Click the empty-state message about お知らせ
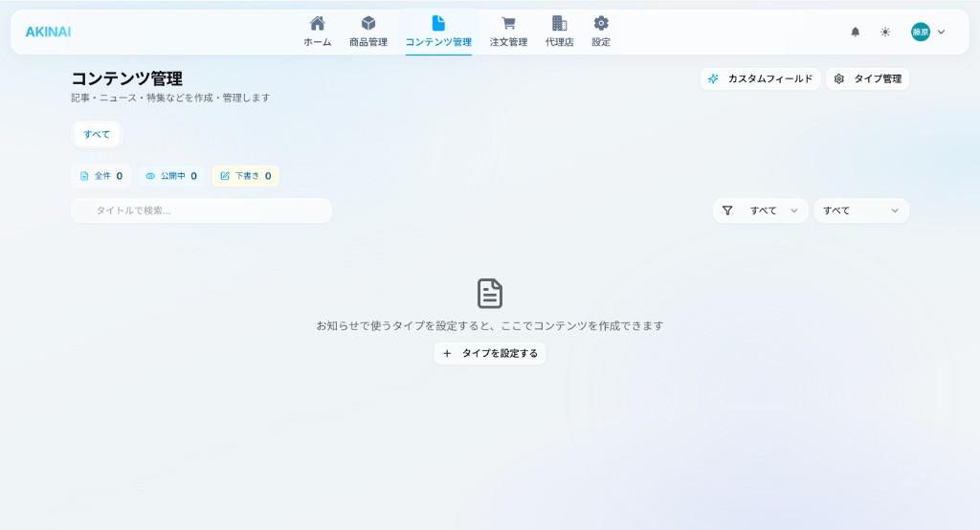 (490, 325)
